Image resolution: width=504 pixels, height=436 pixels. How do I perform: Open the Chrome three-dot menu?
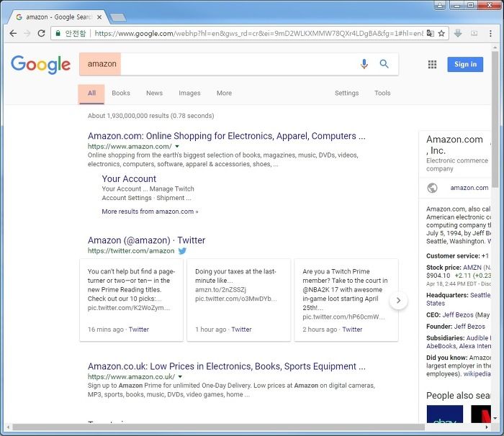[490, 33]
